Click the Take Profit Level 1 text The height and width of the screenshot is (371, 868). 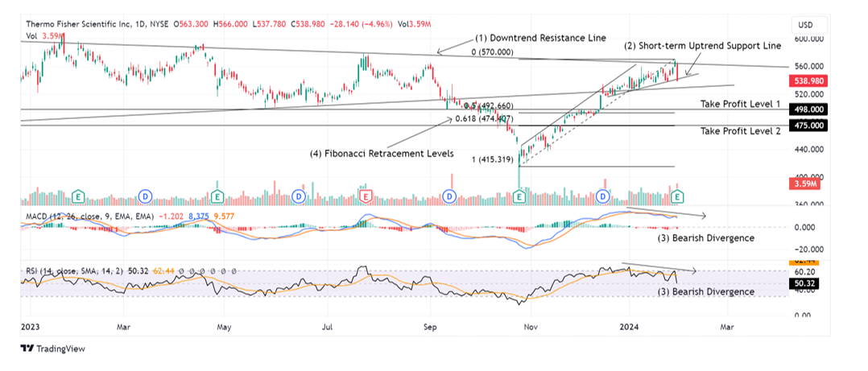(x=741, y=104)
